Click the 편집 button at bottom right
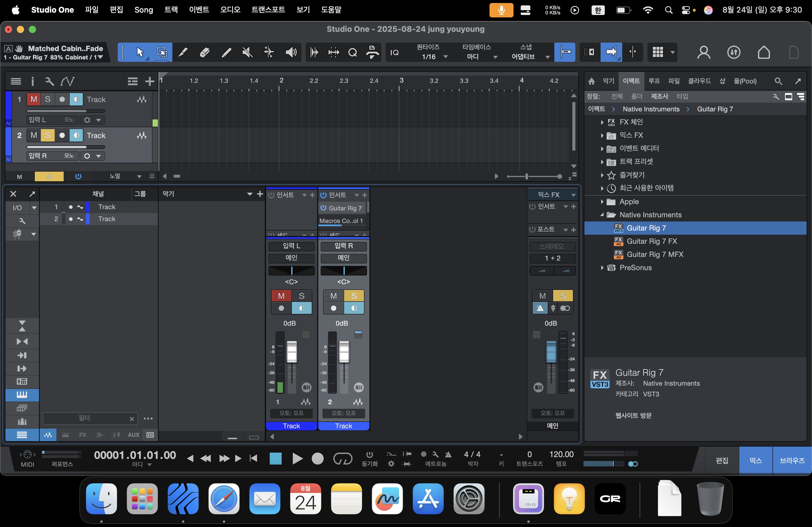This screenshot has width=812, height=527. point(722,460)
